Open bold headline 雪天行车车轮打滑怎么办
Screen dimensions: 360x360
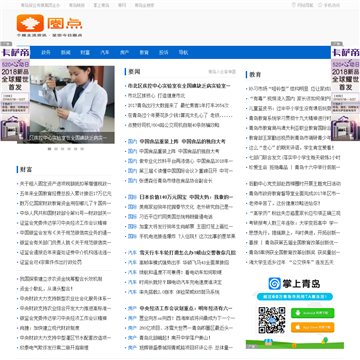point(187,253)
